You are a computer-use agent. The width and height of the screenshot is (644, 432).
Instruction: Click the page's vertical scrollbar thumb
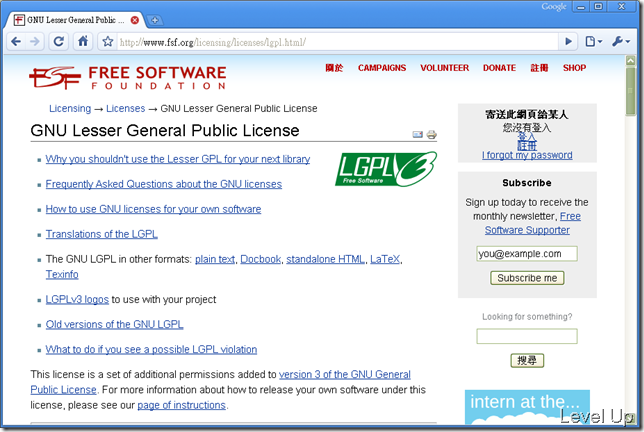coord(630,92)
